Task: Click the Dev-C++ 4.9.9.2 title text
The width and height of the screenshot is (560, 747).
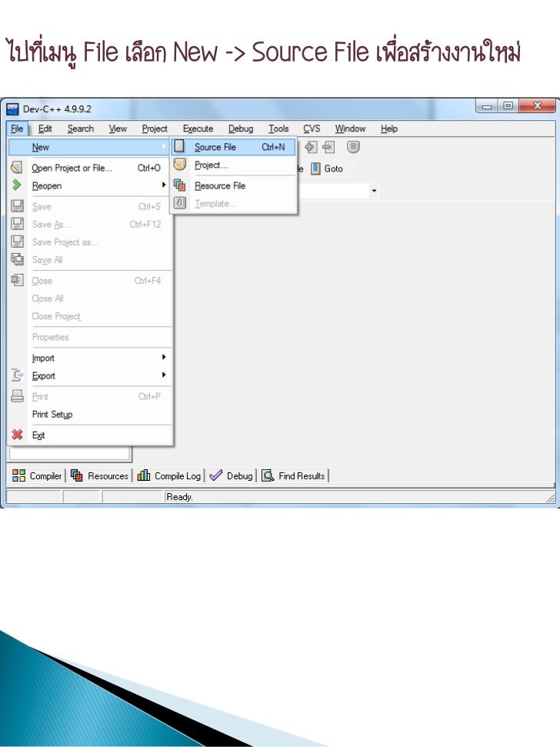Action: (57, 109)
